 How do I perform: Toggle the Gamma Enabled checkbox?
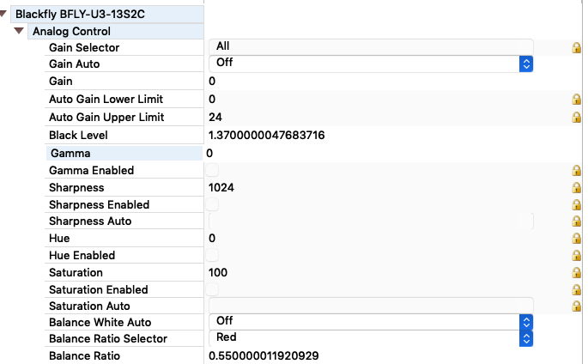tap(212, 170)
